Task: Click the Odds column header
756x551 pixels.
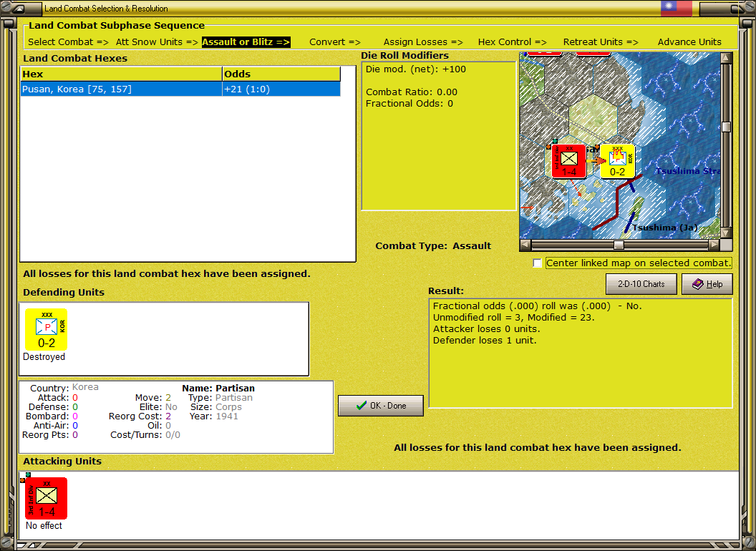Action: point(281,74)
